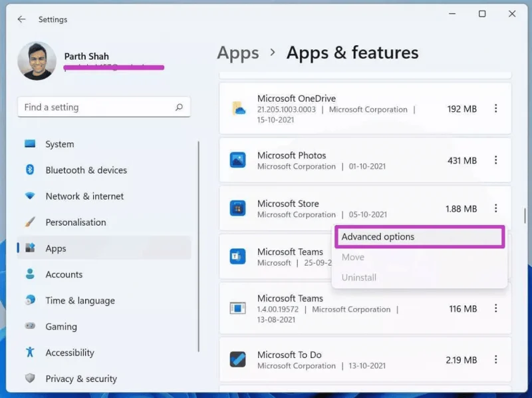Image resolution: width=532 pixels, height=398 pixels.
Task: Click the 2.19 MB size value
Action: tap(461, 360)
